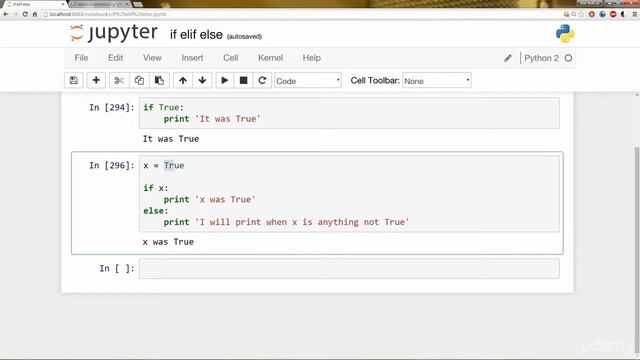Save notebook with the floppy disk icon
Image resolution: width=640 pixels, height=360 pixels.
pos(74,80)
